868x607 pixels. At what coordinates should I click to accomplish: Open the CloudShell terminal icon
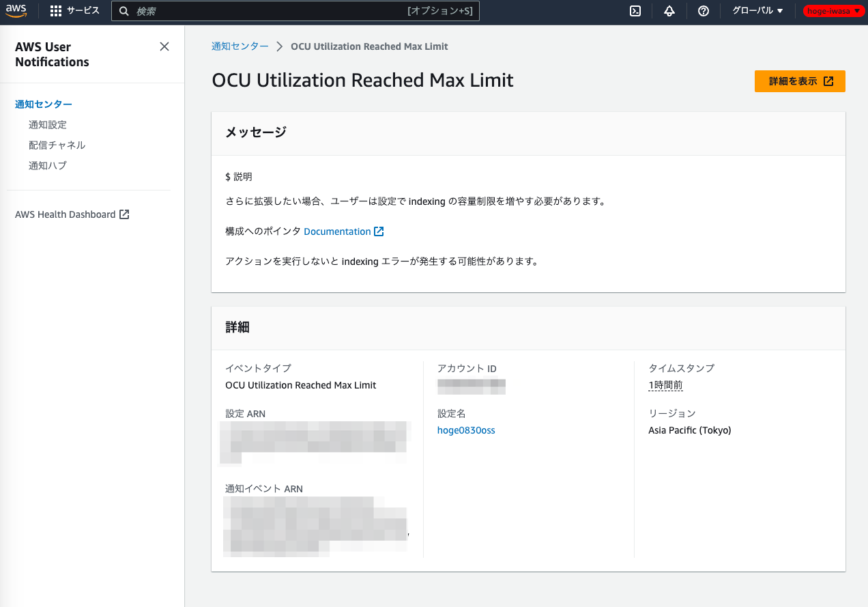pyautogui.click(x=635, y=11)
